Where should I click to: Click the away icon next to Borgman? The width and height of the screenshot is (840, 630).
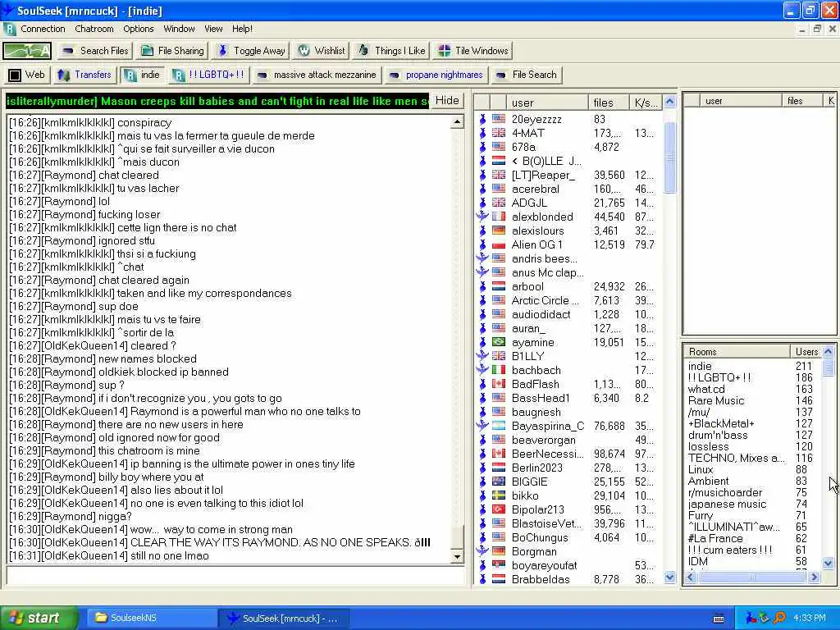click(482, 551)
